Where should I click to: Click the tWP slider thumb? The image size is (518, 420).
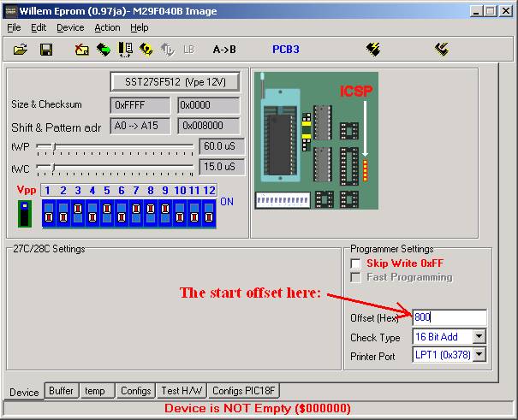[54, 146]
